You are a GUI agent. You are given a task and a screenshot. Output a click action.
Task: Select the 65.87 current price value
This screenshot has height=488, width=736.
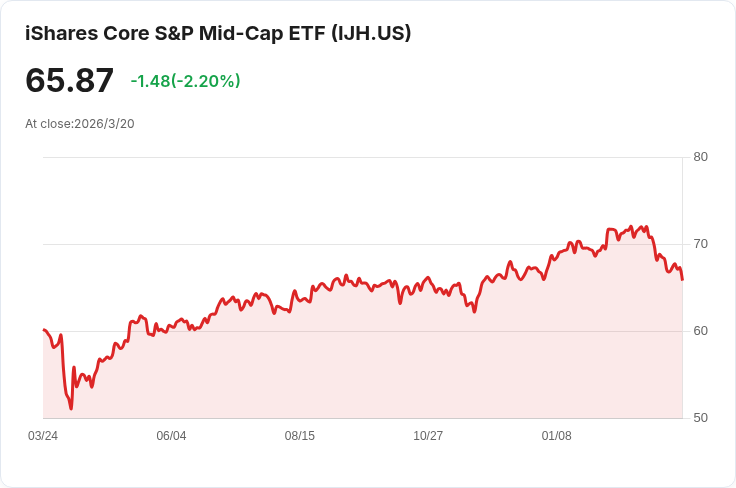point(69,80)
